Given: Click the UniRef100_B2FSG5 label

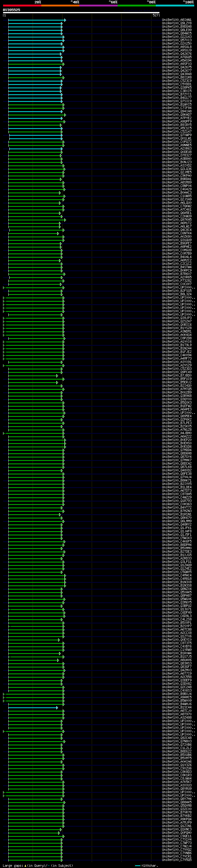Looking at the screenshot, I should [176, 291].
